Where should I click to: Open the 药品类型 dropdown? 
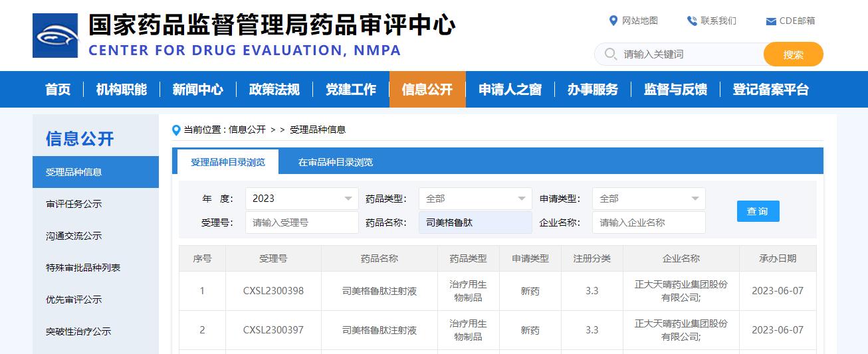pos(475,199)
